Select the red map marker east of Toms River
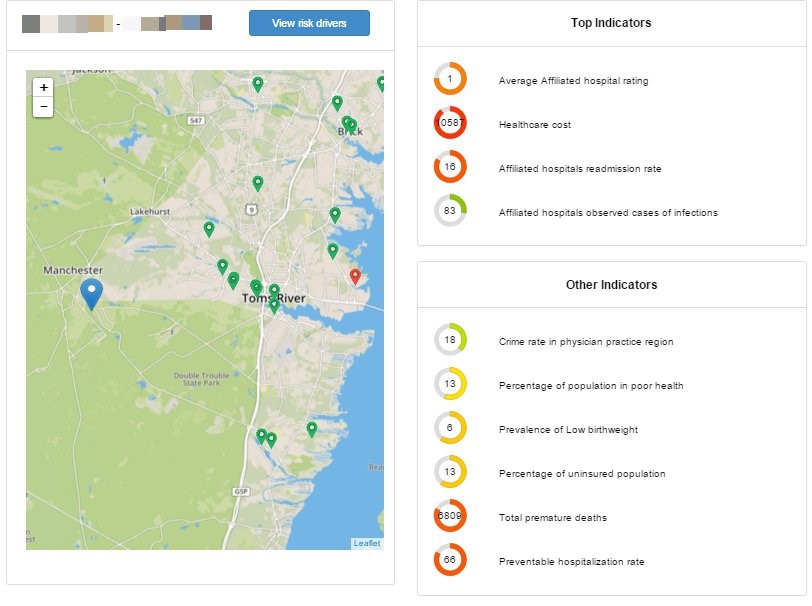This screenshot has height=606, width=812. point(355,277)
